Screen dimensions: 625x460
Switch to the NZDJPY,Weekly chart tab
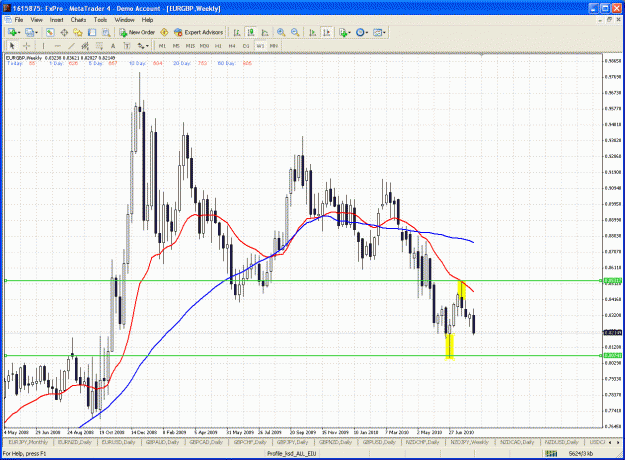point(469,442)
